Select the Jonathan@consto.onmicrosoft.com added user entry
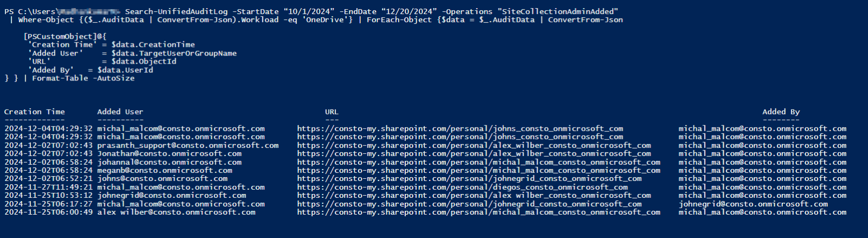 169,154
